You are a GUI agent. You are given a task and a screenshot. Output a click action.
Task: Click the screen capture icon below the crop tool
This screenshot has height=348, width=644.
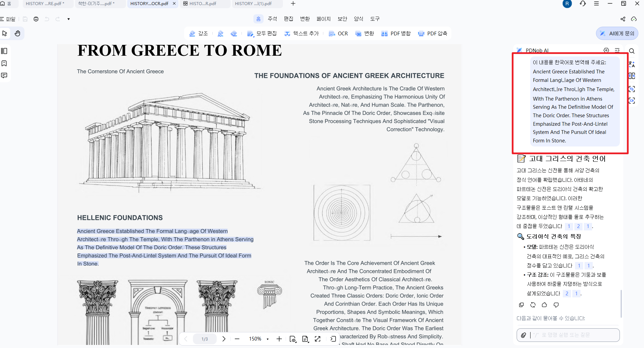point(632,101)
